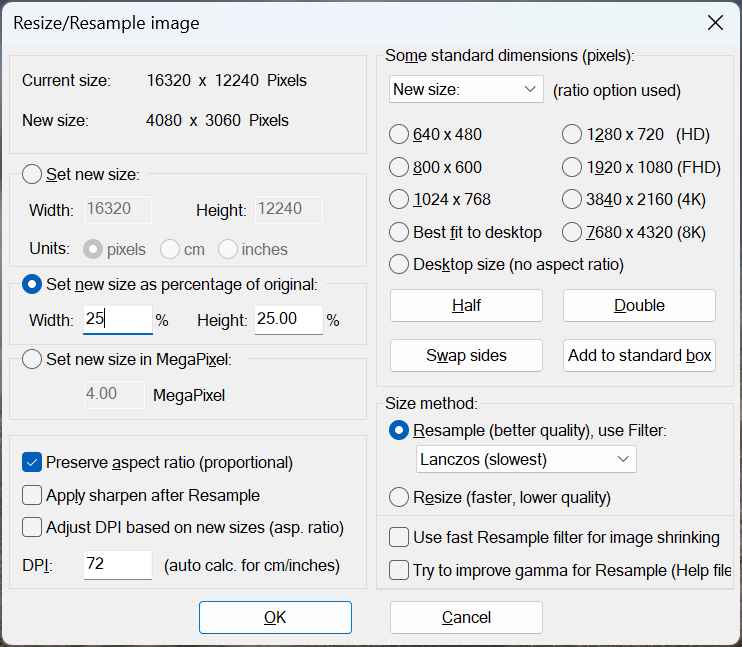The image size is (742, 647).
Task: Click the DPI input field
Action: click(117, 565)
